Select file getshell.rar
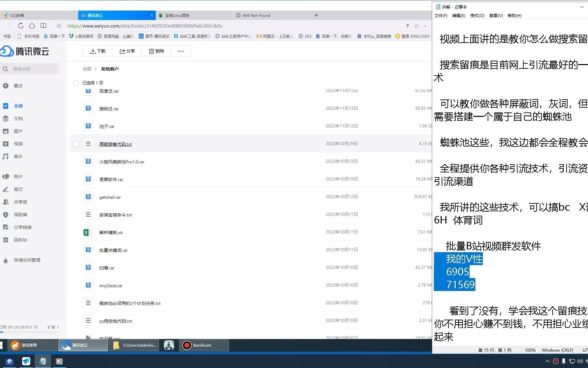Image resolution: width=588 pixels, height=368 pixels. [x=110, y=197]
